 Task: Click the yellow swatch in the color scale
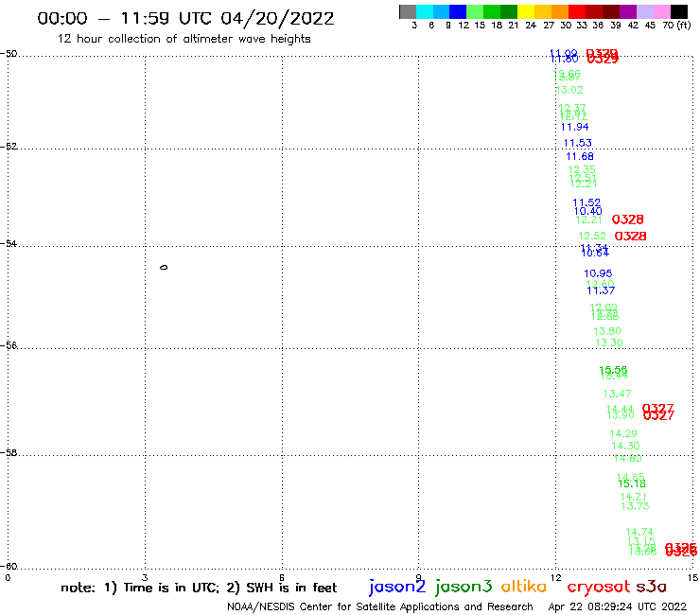[x=526, y=11]
